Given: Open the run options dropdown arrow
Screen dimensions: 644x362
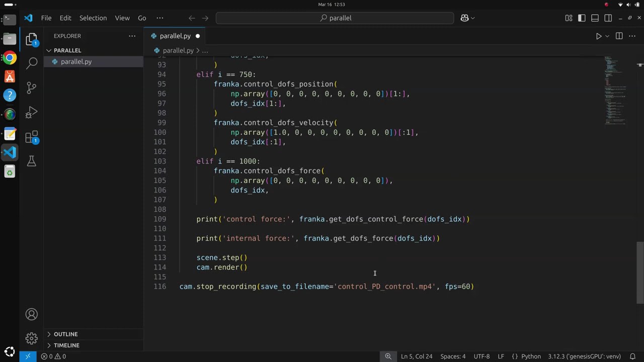Looking at the screenshot, I should 607,36.
